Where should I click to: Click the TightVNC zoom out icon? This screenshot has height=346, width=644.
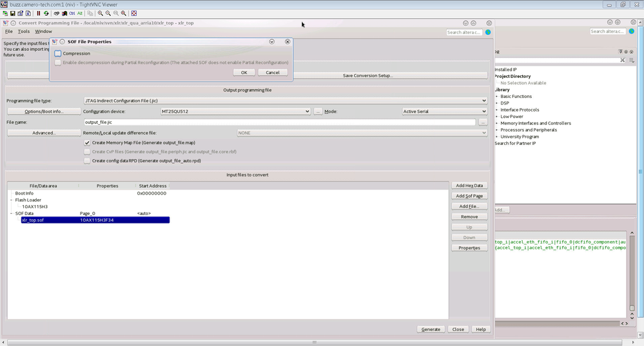108,13
